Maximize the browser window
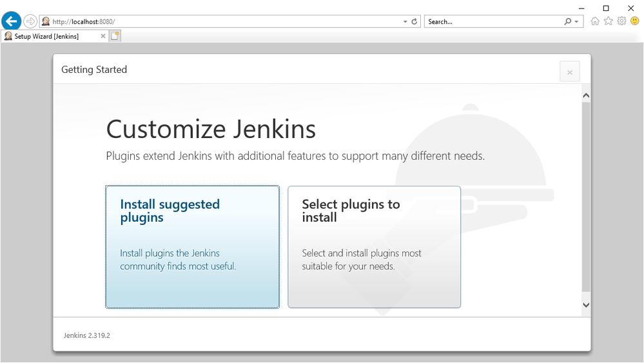This screenshot has height=363, width=644. (x=606, y=8)
